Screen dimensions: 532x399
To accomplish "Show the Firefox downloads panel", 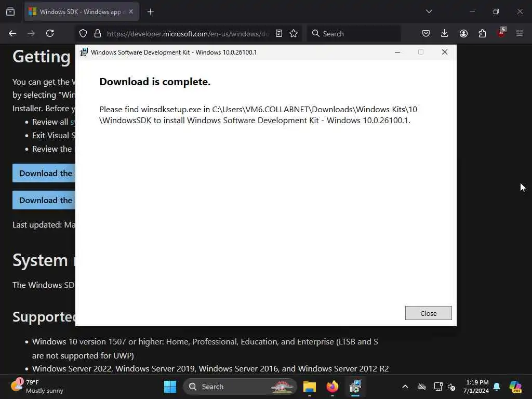I will (x=445, y=33).
